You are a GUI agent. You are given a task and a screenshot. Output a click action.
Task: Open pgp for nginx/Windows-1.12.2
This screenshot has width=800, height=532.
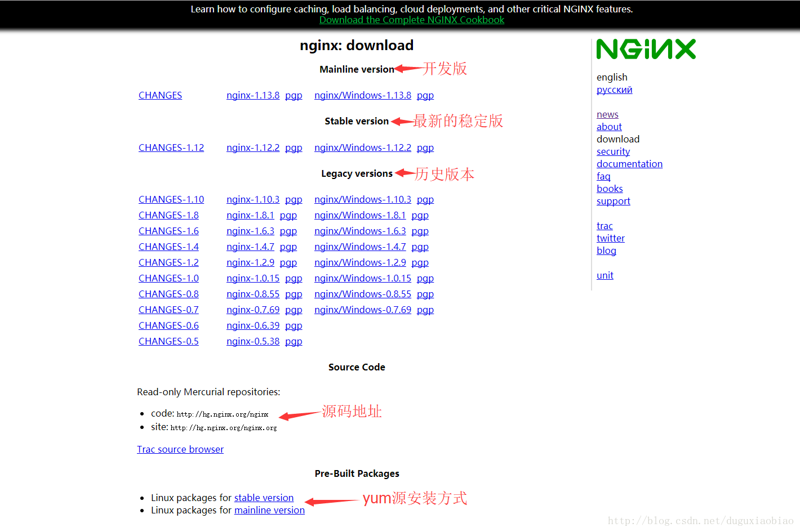pyautogui.click(x=425, y=148)
